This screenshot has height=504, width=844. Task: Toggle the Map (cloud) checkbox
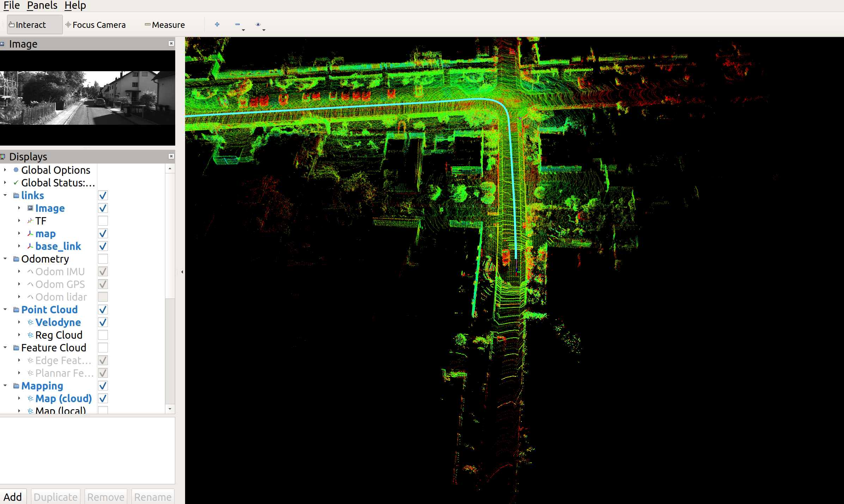103,398
